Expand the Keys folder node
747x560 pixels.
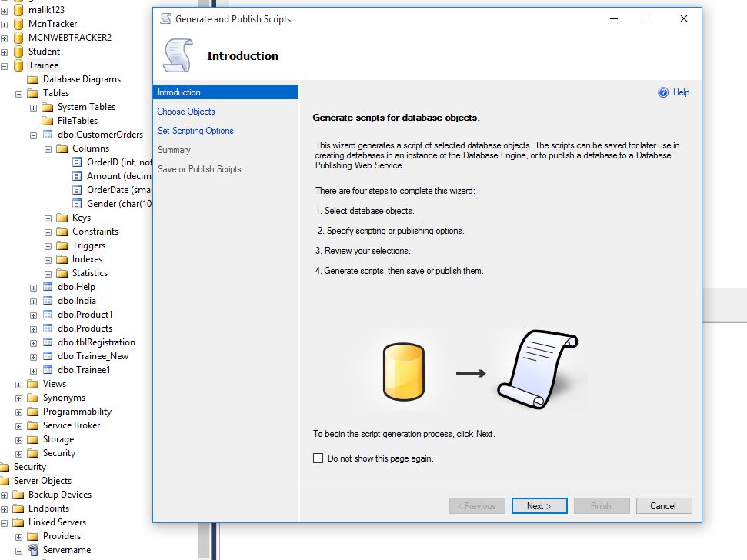pos(48,218)
